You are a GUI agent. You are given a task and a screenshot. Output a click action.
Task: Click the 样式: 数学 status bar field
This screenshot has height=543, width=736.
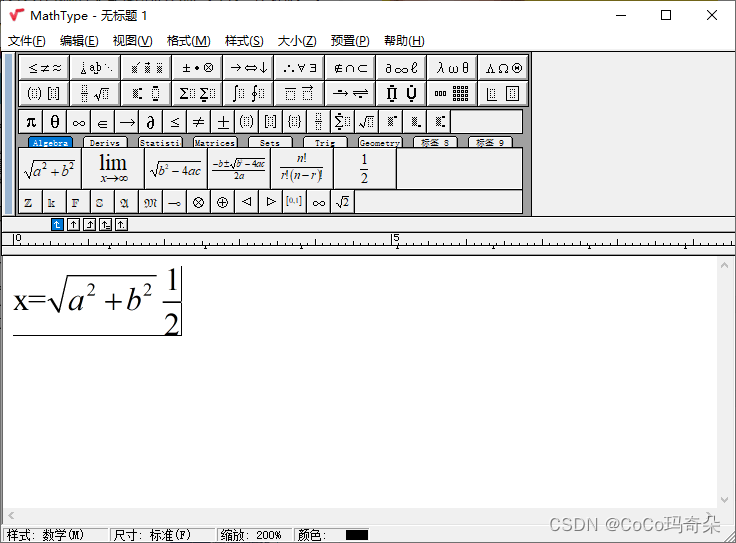[56, 535]
